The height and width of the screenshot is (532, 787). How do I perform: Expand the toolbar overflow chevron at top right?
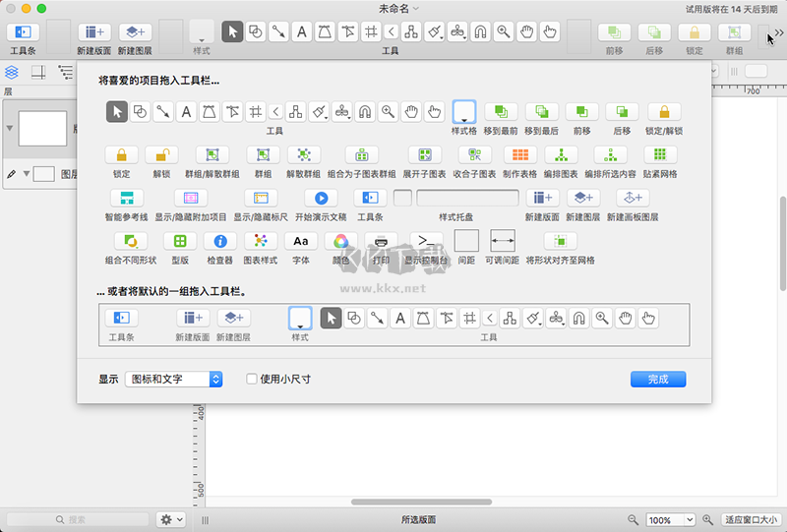[x=777, y=34]
